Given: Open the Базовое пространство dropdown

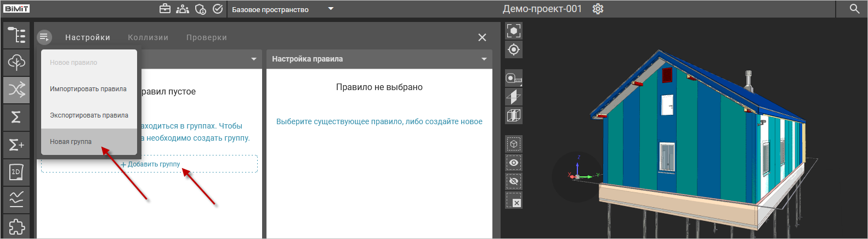Looking at the screenshot, I should [x=282, y=9].
